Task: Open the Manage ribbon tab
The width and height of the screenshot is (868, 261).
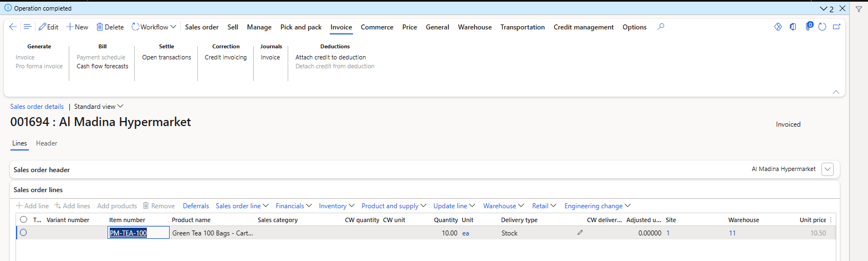Action: pyautogui.click(x=259, y=27)
